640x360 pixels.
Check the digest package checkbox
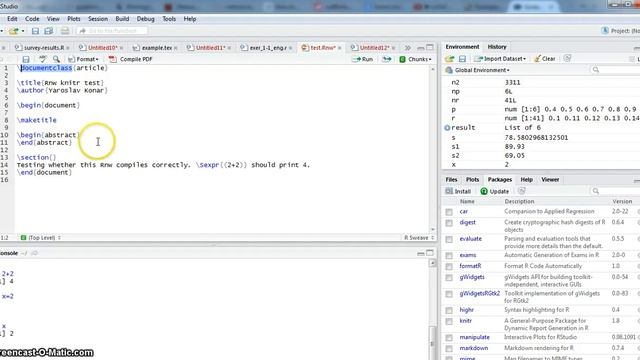[449, 223]
